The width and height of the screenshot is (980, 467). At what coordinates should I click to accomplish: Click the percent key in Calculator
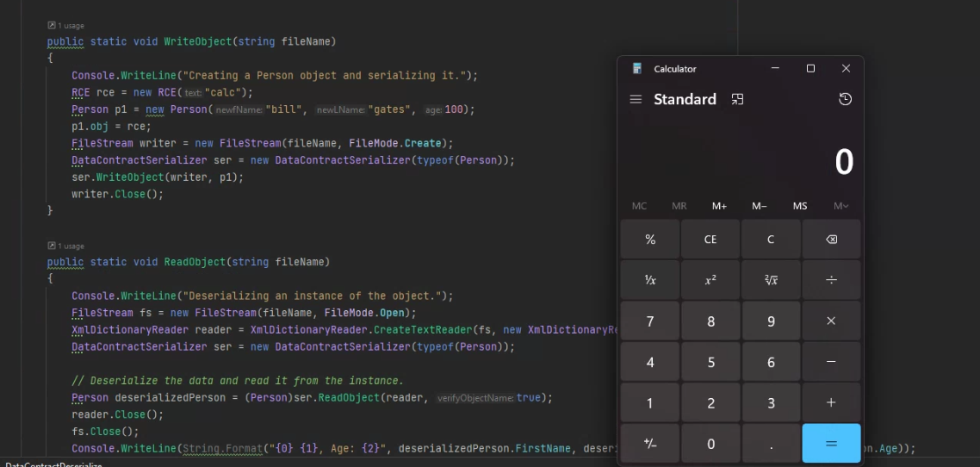[x=650, y=240]
